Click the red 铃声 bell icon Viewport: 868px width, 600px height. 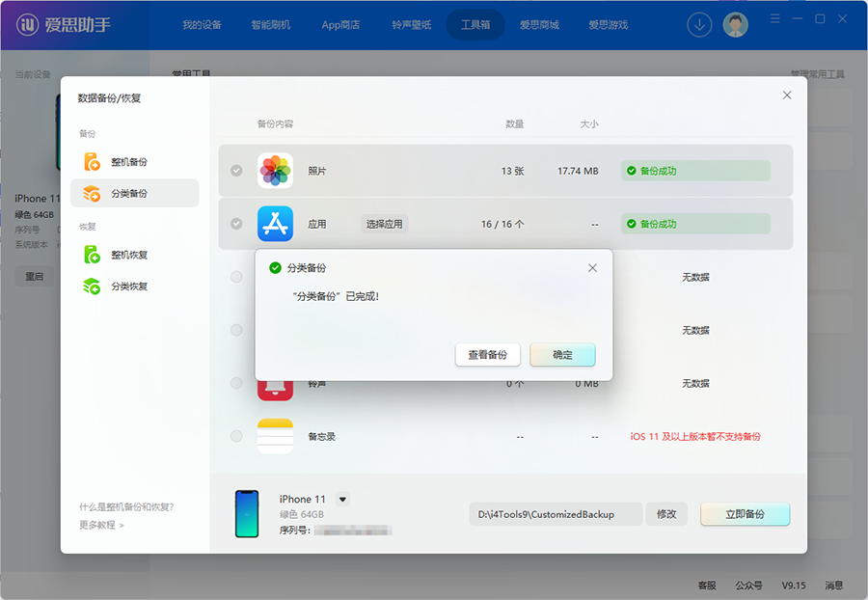275,391
